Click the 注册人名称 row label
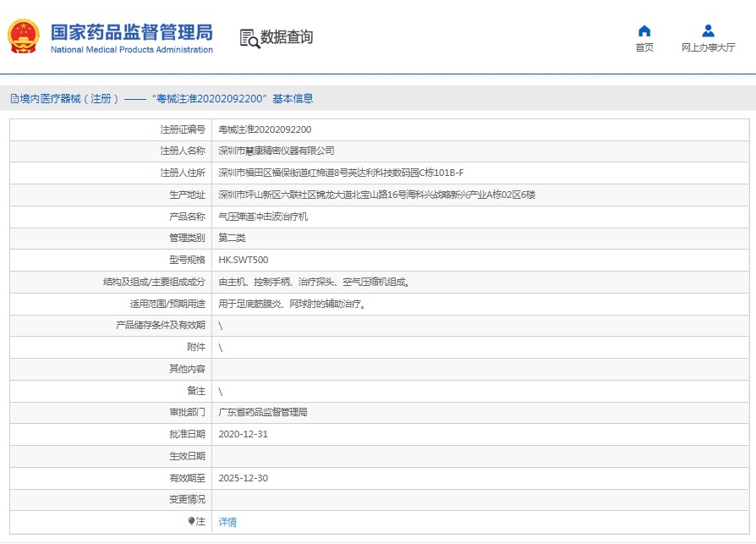Viewport: 756px width, 544px height. pos(183,151)
